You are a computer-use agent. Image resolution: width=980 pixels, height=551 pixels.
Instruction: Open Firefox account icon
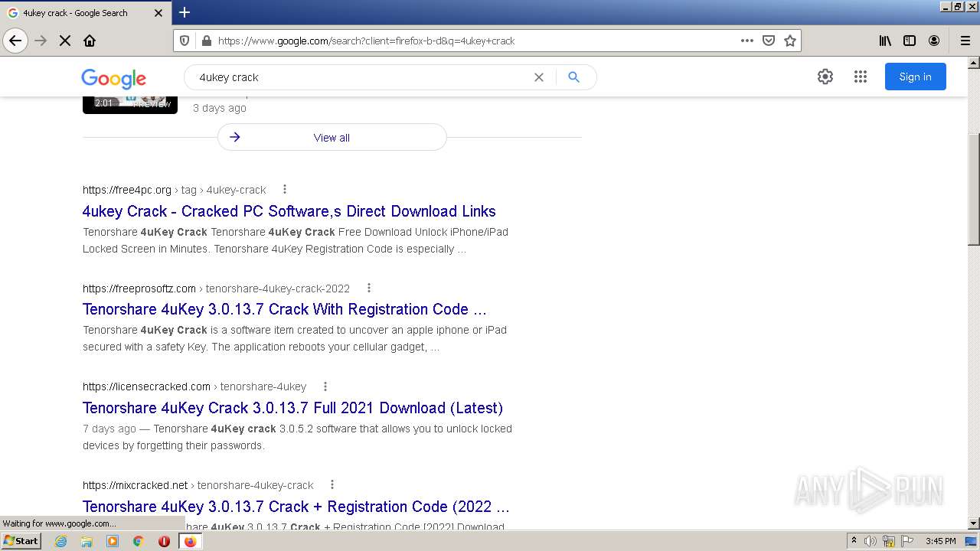(x=934, y=41)
